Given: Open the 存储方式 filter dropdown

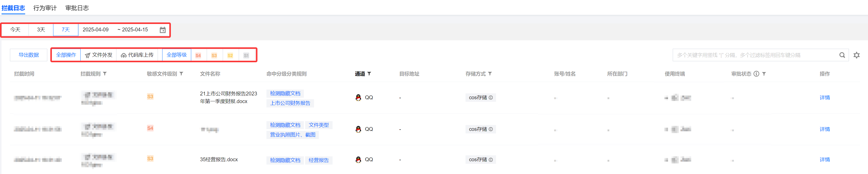Looking at the screenshot, I should click(490, 74).
